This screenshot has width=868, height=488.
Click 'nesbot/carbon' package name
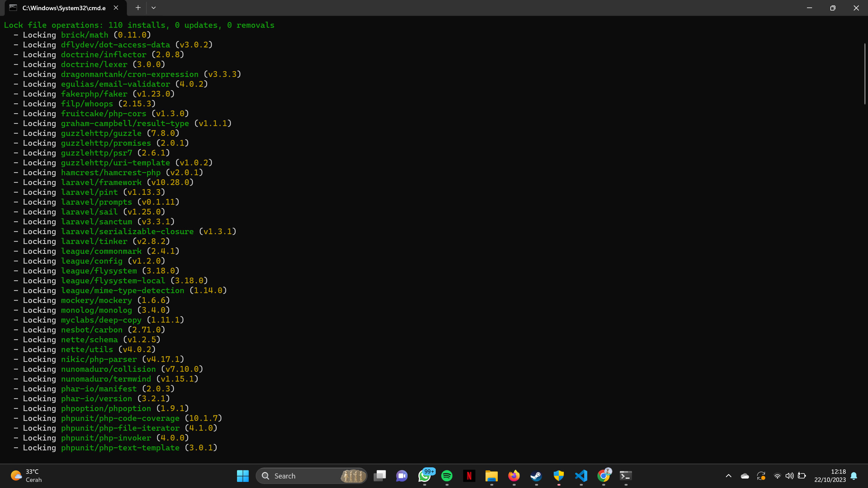92,330
